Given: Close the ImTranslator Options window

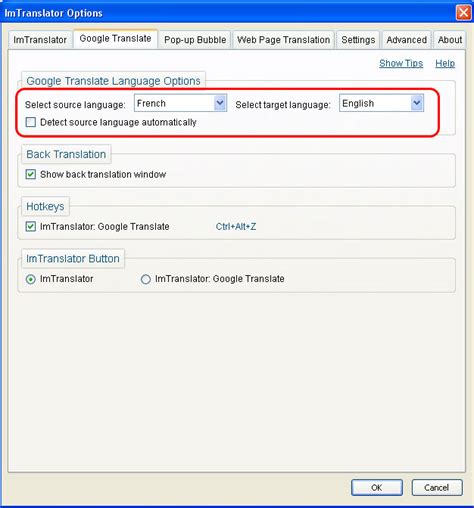Looking at the screenshot, I should pos(463,13).
